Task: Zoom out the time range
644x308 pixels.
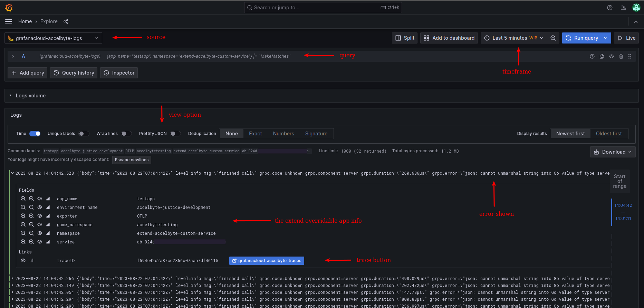Action: [x=553, y=38]
